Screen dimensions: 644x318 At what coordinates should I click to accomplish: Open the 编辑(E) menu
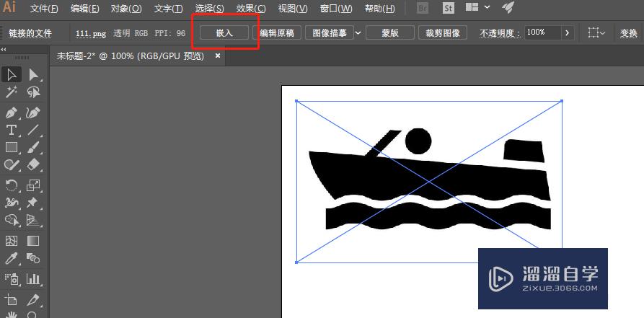[x=85, y=8]
